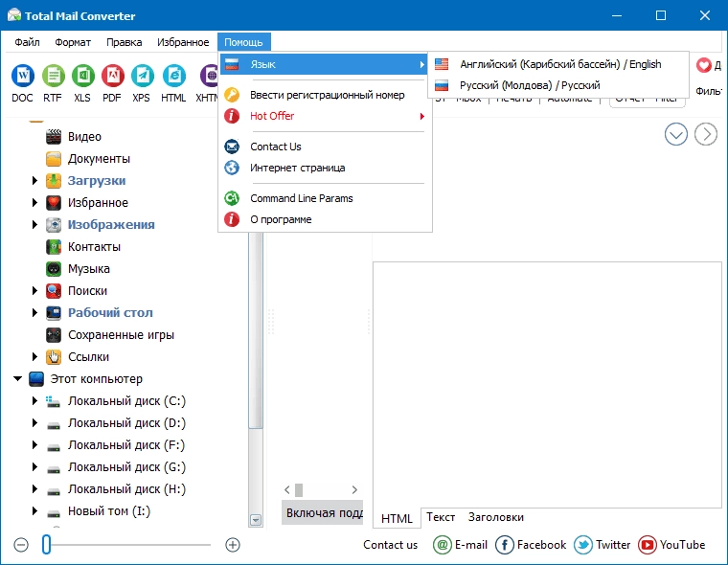Click the Contact Us envelope icon
Screen dimensions: 728x565
pos(232,147)
